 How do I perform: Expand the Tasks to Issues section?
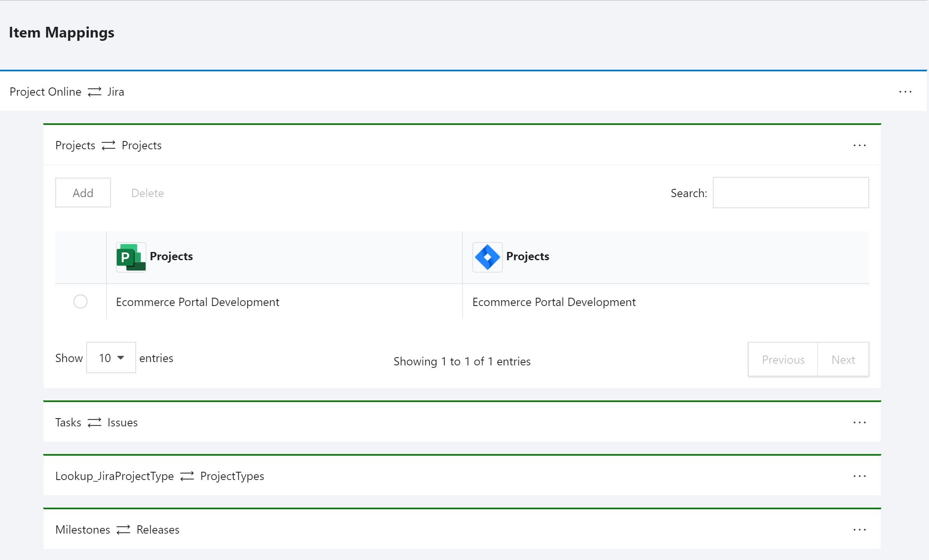(97, 422)
